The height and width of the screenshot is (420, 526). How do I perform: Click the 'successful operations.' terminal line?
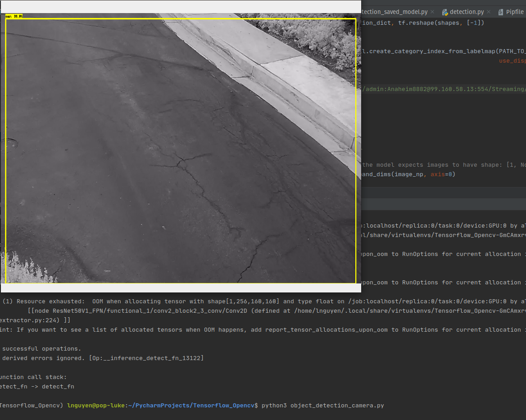coord(41,349)
